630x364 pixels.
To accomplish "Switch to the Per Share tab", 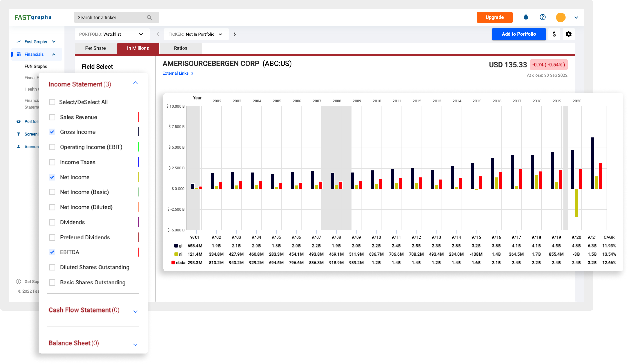I will pos(96,48).
